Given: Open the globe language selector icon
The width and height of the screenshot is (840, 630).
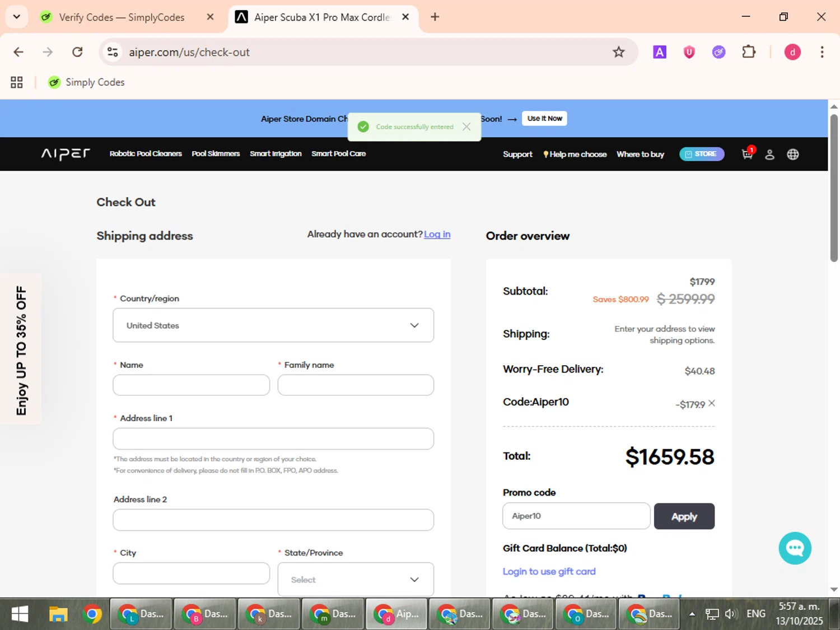Looking at the screenshot, I should tap(793, 155).
